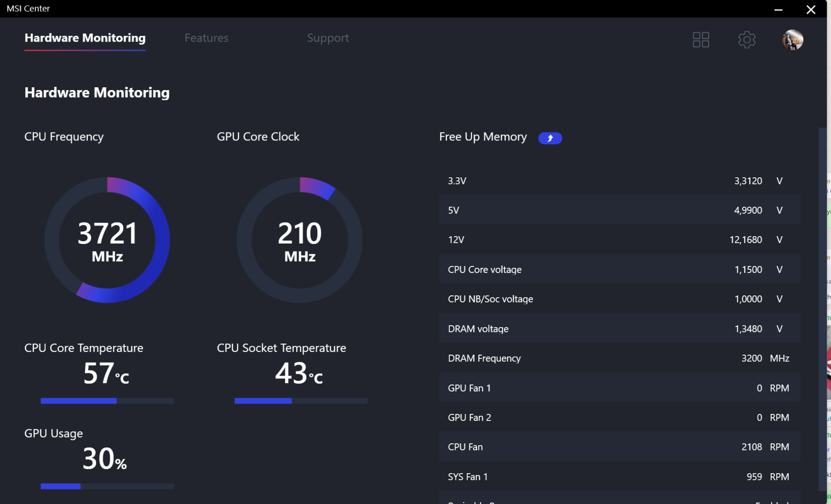Viewport: 831px width, 504px height.
Task: Minimize the MSI Center window
Action: [778, 9]
